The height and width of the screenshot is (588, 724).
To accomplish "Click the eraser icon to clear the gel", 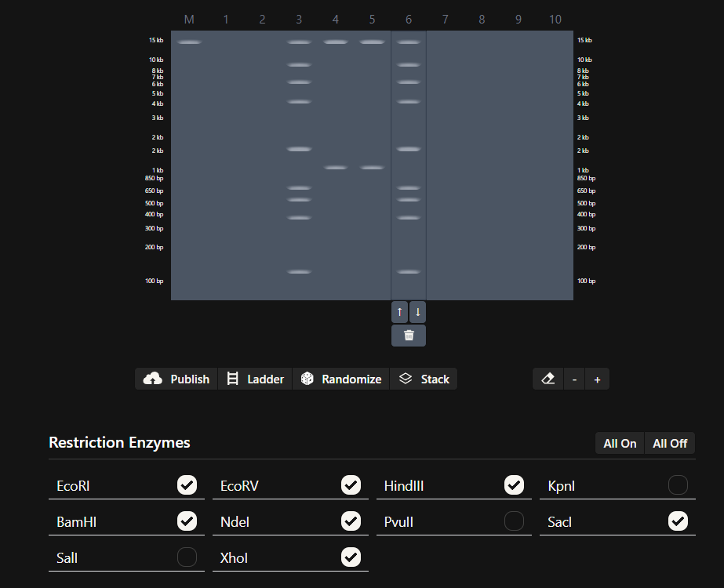I will pos(547,379).
